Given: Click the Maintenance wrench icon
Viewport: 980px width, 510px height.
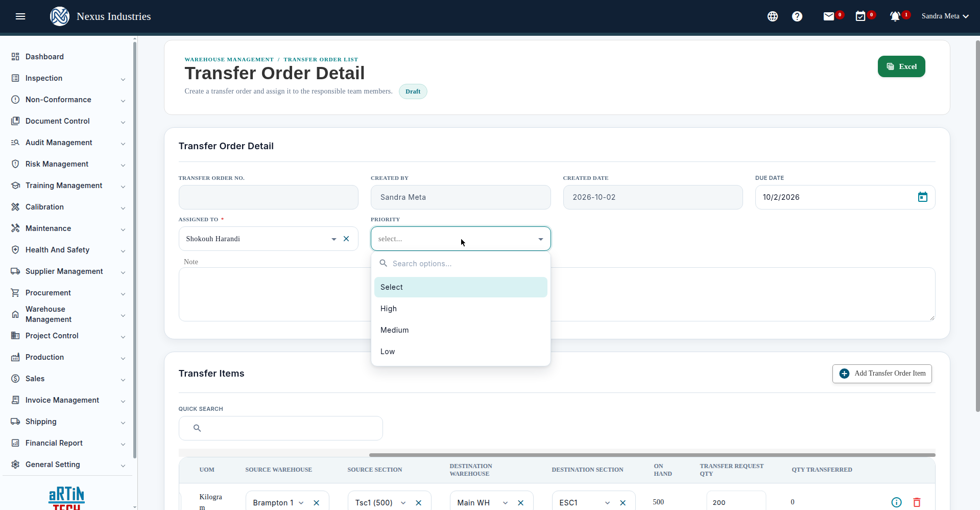Looking at the screenshot, I should click(15, 228).
